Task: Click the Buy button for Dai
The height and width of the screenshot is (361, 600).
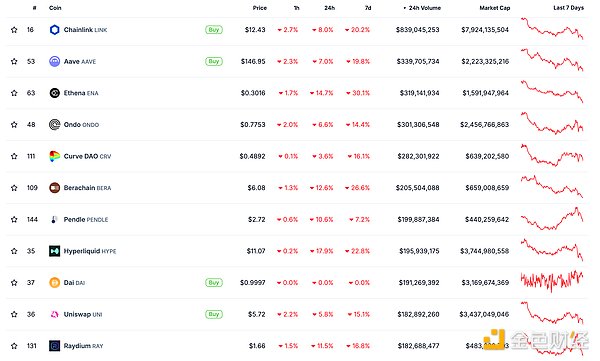Action: 214,283
